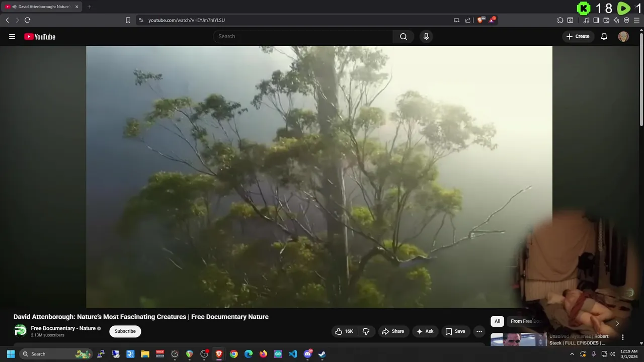Open Voicemeeter from taskbar

coord(160,354)
